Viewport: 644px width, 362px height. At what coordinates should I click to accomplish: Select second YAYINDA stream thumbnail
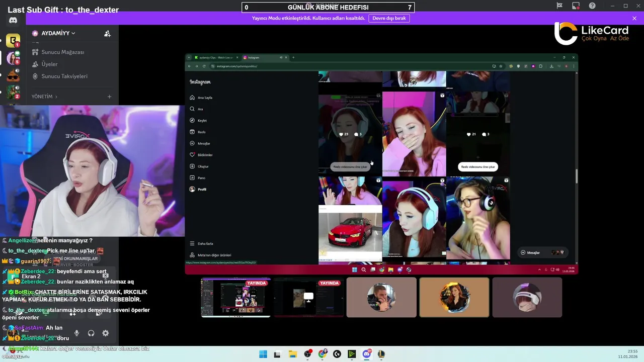308,297
